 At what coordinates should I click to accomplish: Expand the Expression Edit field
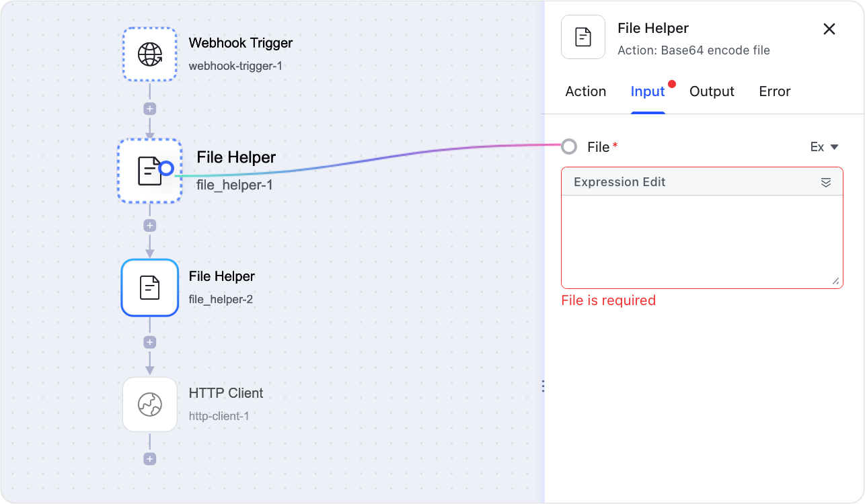pos(837,282)
